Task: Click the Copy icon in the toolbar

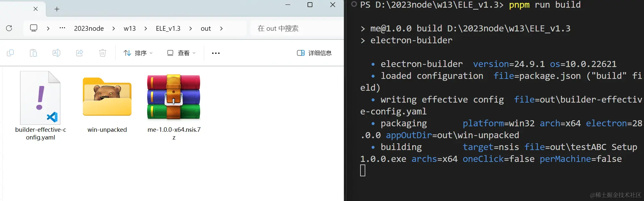Action: pos(11,53)
